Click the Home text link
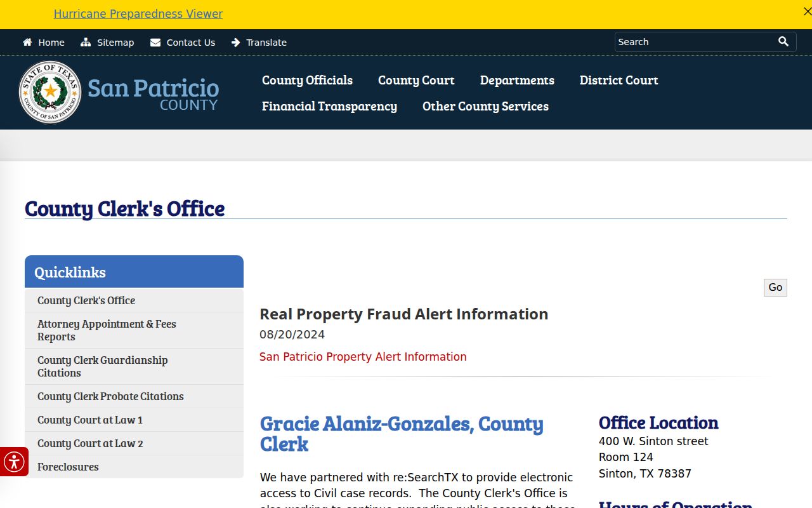This screenshot has height=508, width=812. point(51,43)
